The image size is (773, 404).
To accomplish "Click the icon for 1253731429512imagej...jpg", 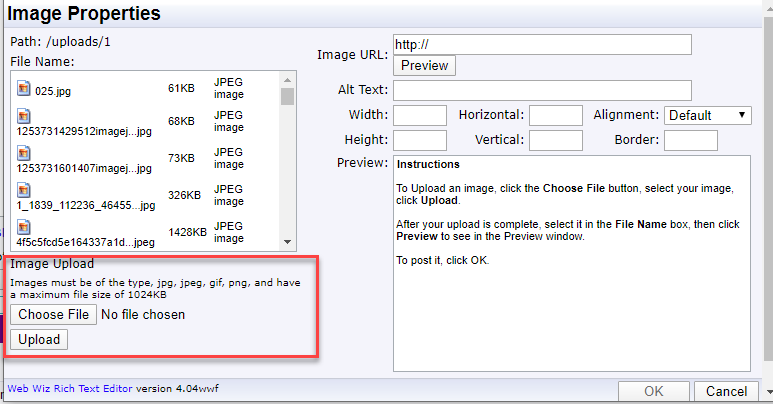I will pos(24,116).
